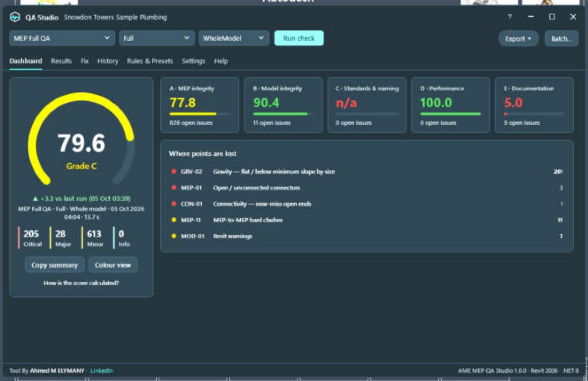Image resolution: width=588 pixels, height=381 pixels.
Task: Open the help question mark icon
Action: click(509, 17)
